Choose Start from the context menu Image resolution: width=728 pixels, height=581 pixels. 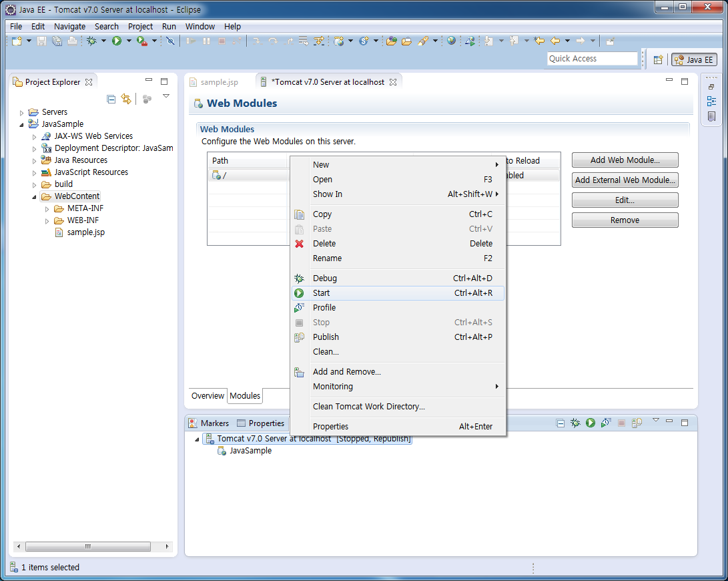[321, 293]
